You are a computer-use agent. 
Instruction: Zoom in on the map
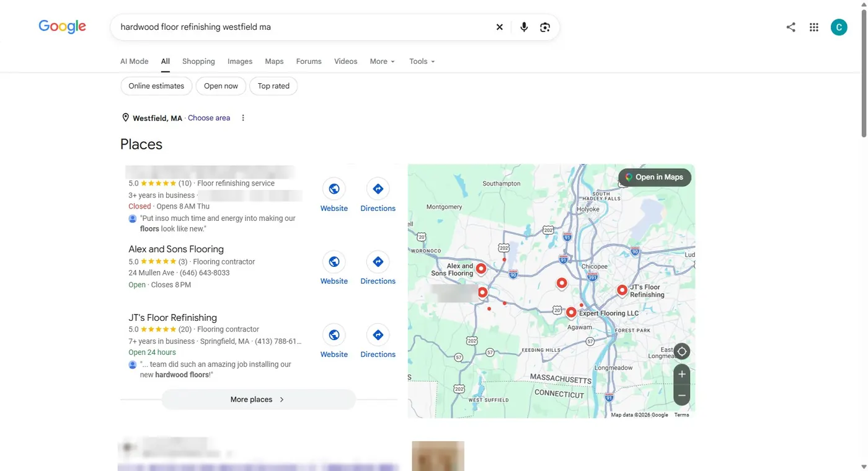pos(682,374)
